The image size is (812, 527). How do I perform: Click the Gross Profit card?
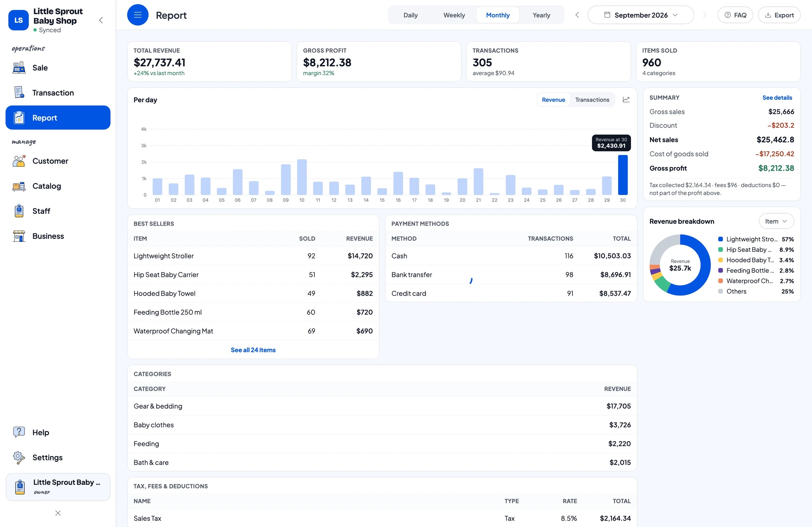[379, 62]
